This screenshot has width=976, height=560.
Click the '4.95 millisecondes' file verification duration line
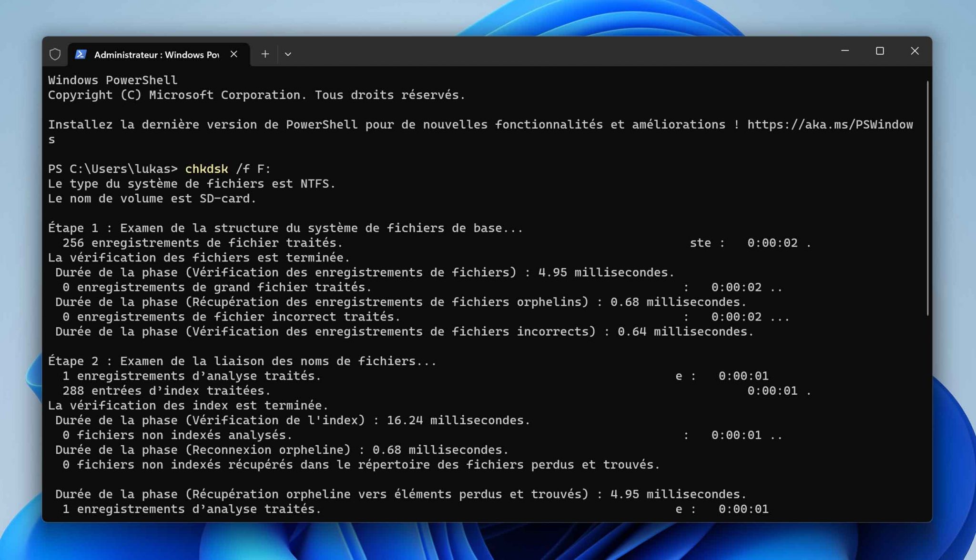click(x=365, y=272)
